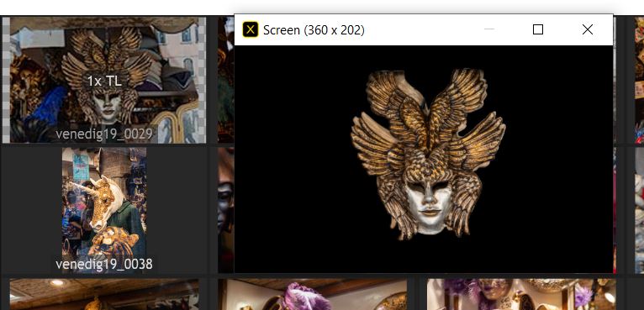Click the 1x TL overlay on thumbnail
The image size is (644, 310).
point(104,81)
